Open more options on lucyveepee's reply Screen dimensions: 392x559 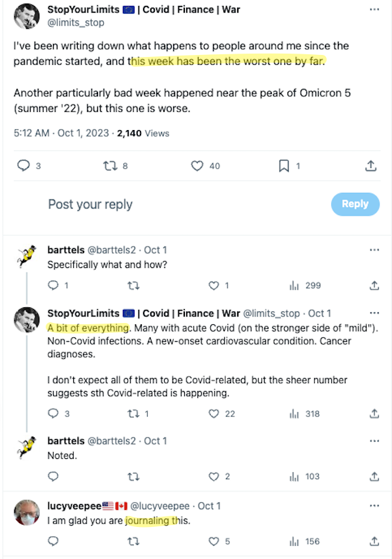coord(374,506)
